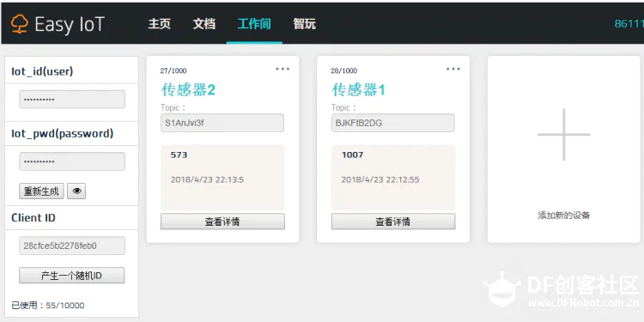644x322 pixels.
Task: Click the Easy IoT cloud logo icon
Action: pos(19,24)
